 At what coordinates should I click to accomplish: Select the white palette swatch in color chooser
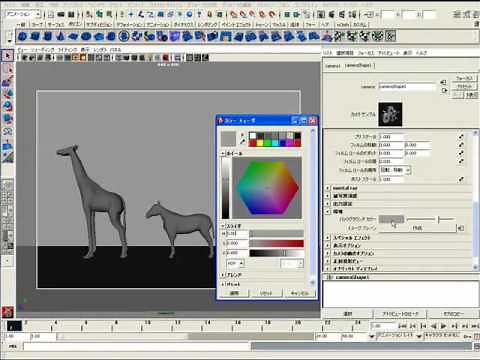point(253,135)
